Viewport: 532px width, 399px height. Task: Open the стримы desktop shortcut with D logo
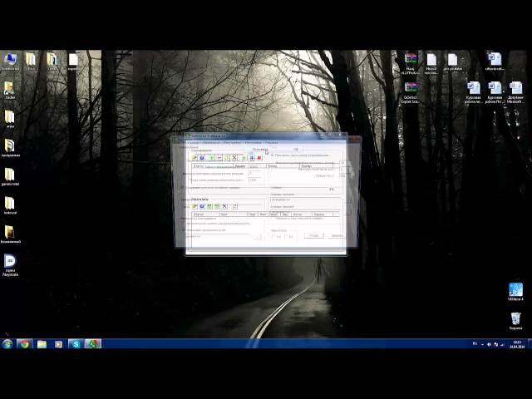[10, 265]
